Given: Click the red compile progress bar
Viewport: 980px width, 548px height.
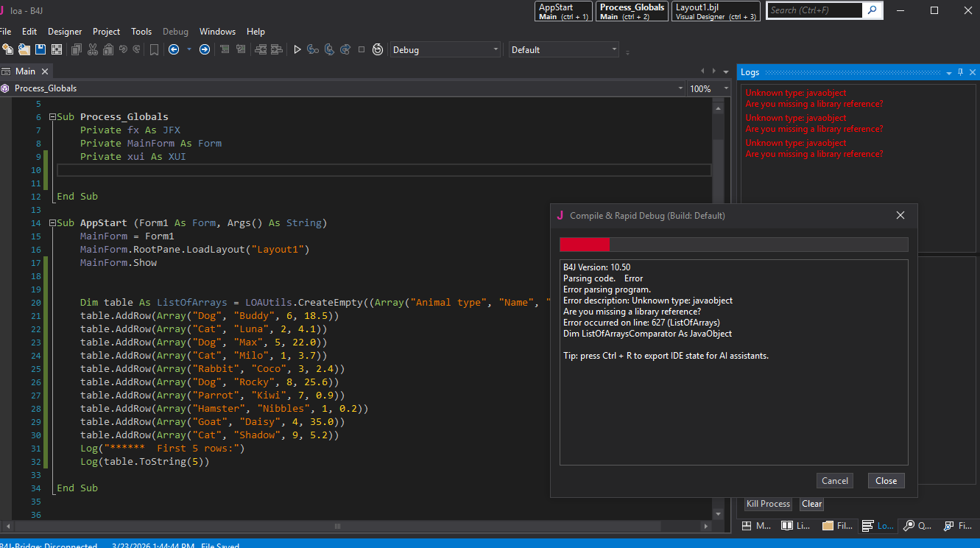Looking at the screenshot, I should [585, 245].
